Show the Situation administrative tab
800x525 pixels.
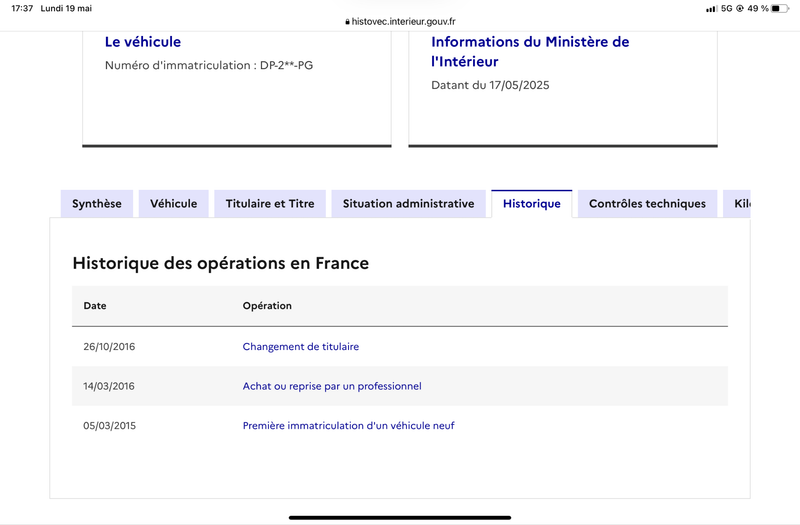[408, 204]
